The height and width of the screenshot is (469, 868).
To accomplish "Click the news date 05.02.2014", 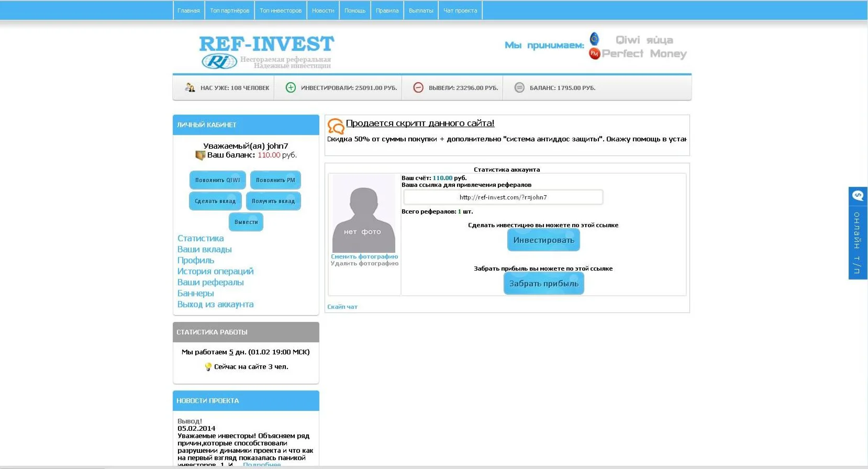I will click(x=196, y=428).
